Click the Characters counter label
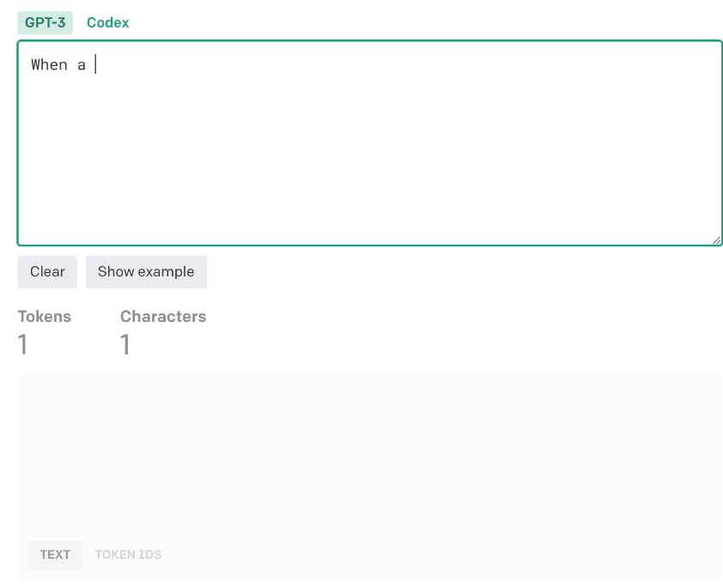723x588 pixels. (163, 316)
